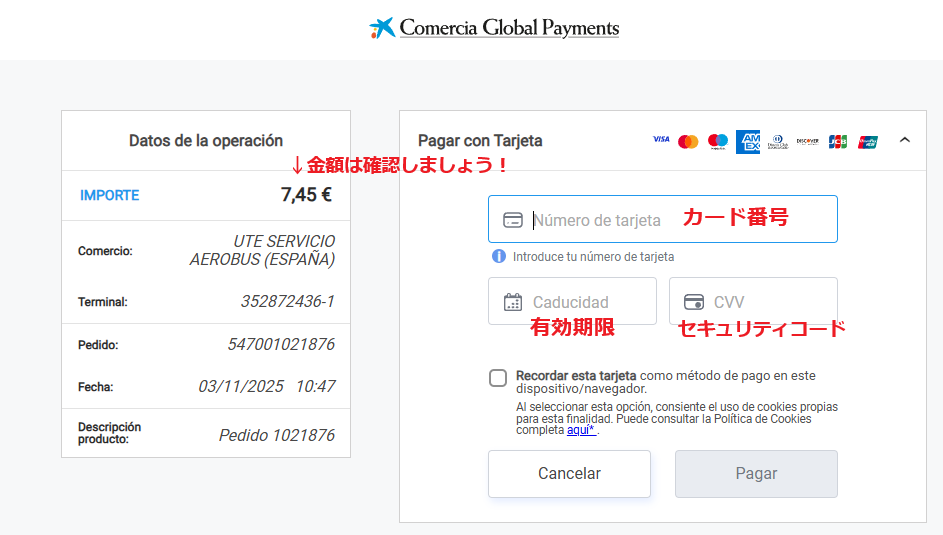Collapse the Pagar con Tarjeta section chevron
943x535 pixels.
click(905, 141)
